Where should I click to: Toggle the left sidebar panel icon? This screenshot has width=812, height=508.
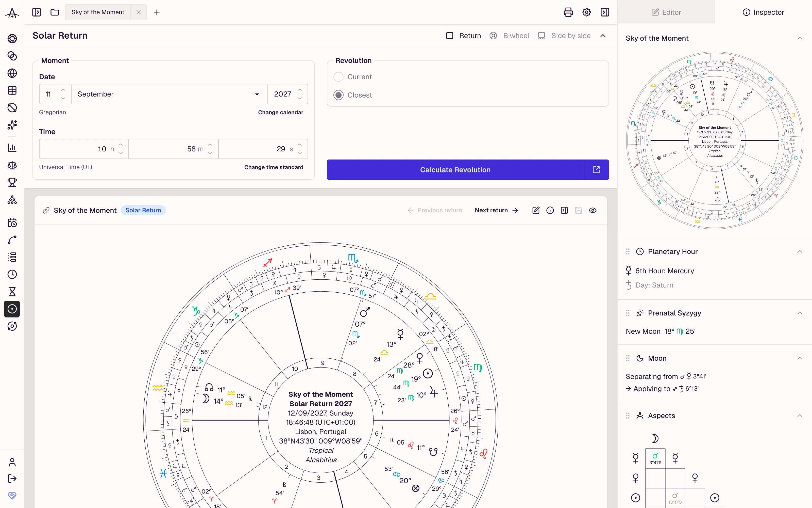[x=37, y=12]
